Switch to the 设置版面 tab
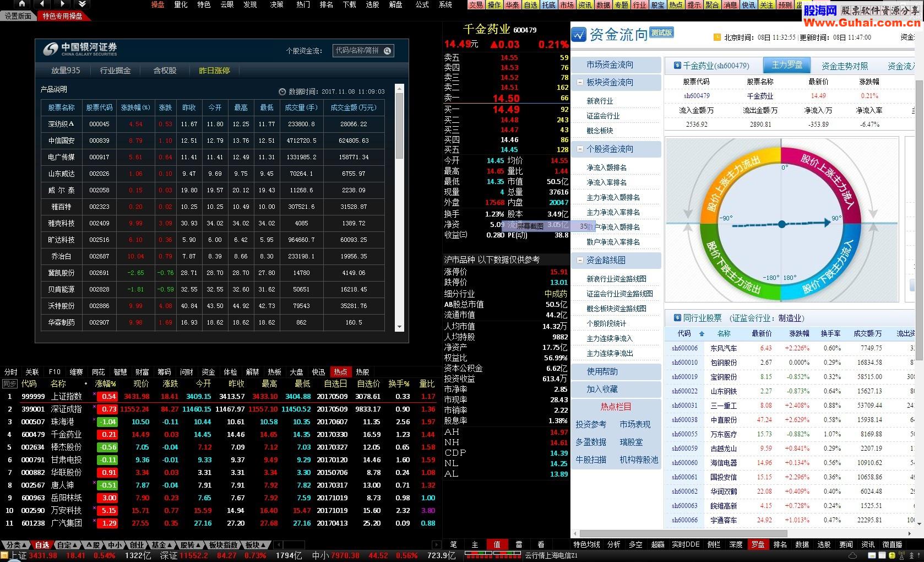924x562 pixels. coord(18,16)
